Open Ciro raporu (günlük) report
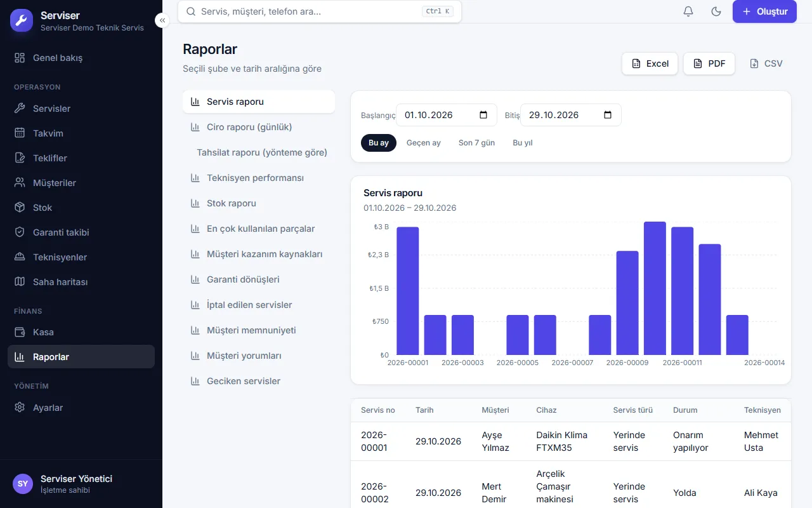 click(259, 127)
